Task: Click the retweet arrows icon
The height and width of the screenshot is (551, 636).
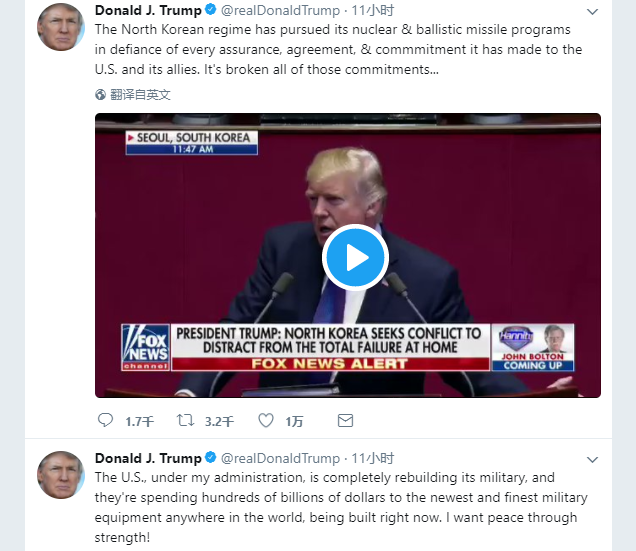Action: point(185,420)
